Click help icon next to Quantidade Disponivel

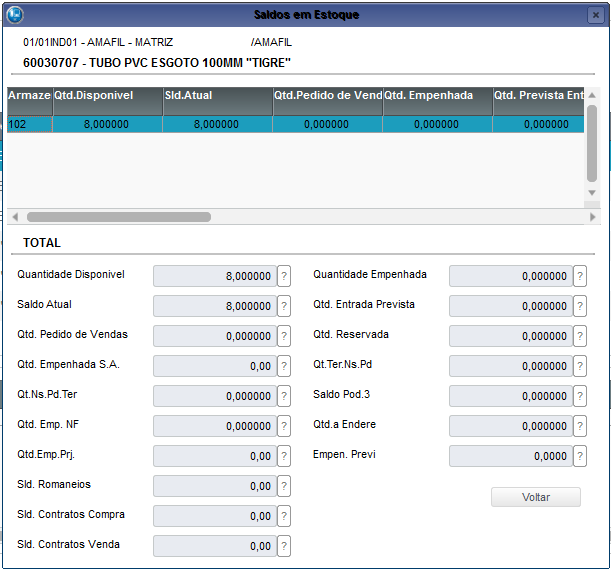(284, 276)
